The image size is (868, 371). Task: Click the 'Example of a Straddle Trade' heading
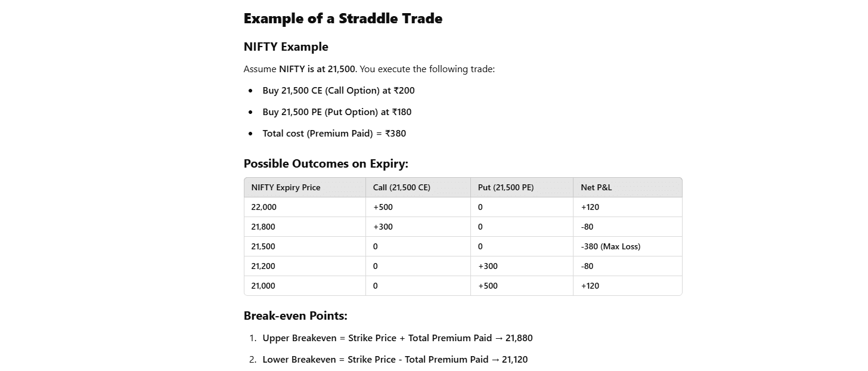pyautogui.click(x=343, y=18)
